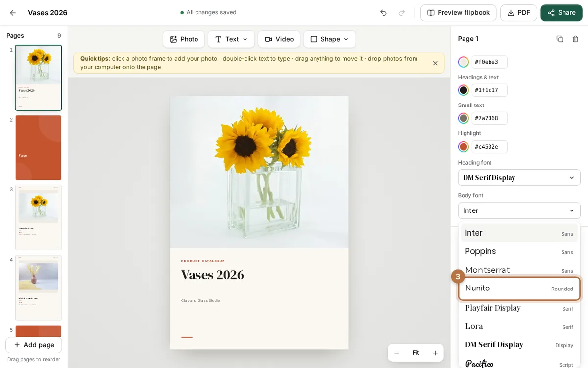Click Add page button
Viewport: 588px width, 368px height.
click(x=34, y=345)
